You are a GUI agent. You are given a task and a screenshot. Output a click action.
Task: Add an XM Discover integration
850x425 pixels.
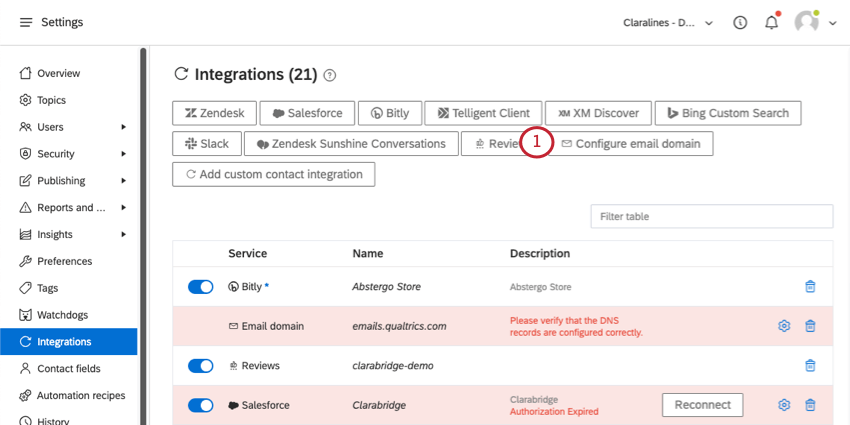[x=598, y=113]
